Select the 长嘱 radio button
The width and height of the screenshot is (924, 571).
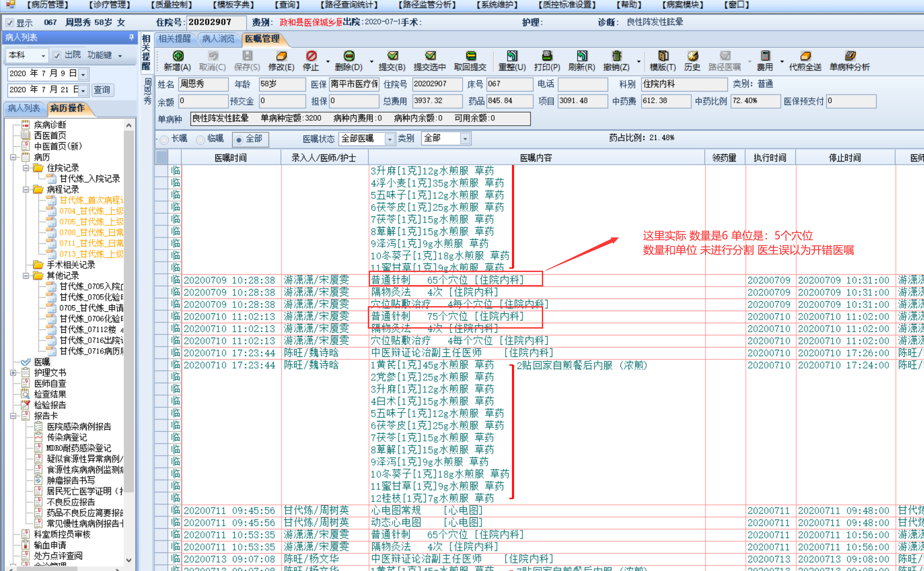pyautogui.click(x=165, y=140)
